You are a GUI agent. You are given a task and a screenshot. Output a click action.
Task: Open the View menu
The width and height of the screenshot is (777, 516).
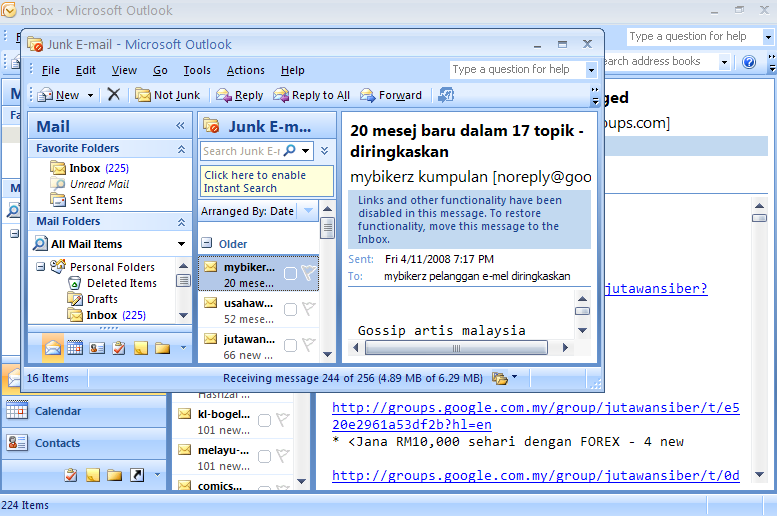pyautogui.click(x=124, y=70)
